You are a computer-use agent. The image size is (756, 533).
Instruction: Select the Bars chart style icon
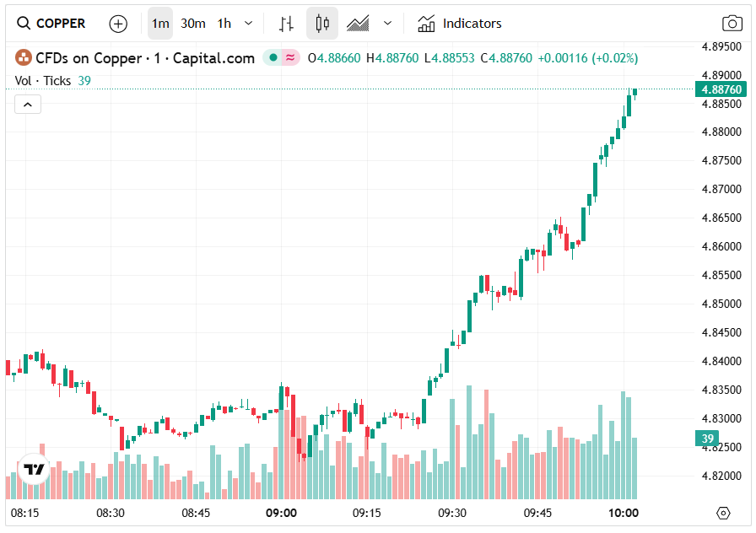click(x=287, y=24)
